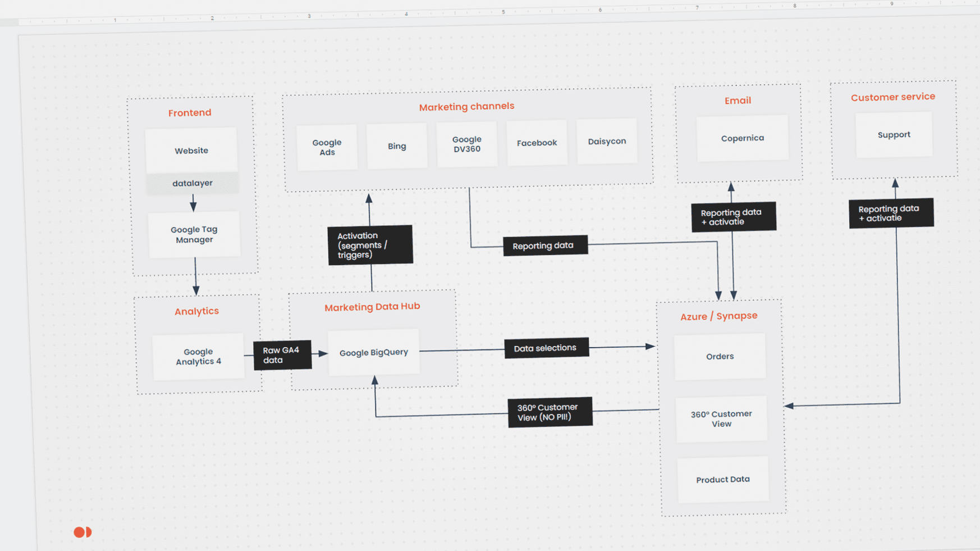Click the Data selections label
Screen dimensions: 980x551
tap(547, 348)
